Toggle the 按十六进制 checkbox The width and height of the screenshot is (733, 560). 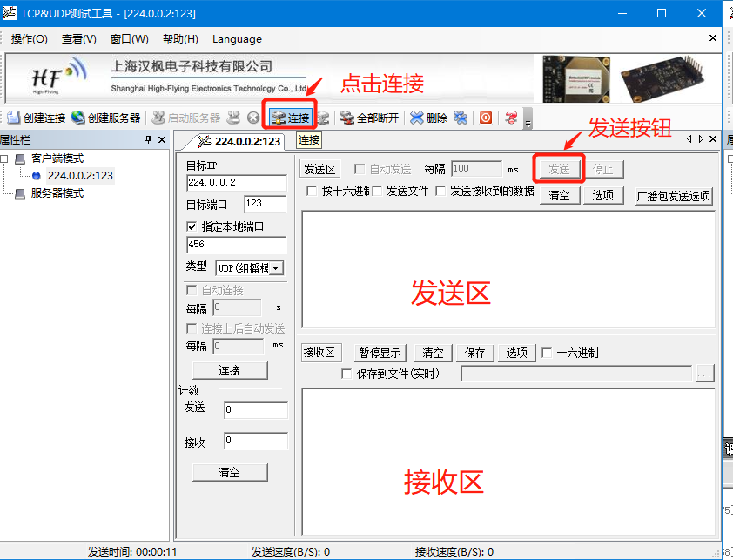(x=312, y=191)
